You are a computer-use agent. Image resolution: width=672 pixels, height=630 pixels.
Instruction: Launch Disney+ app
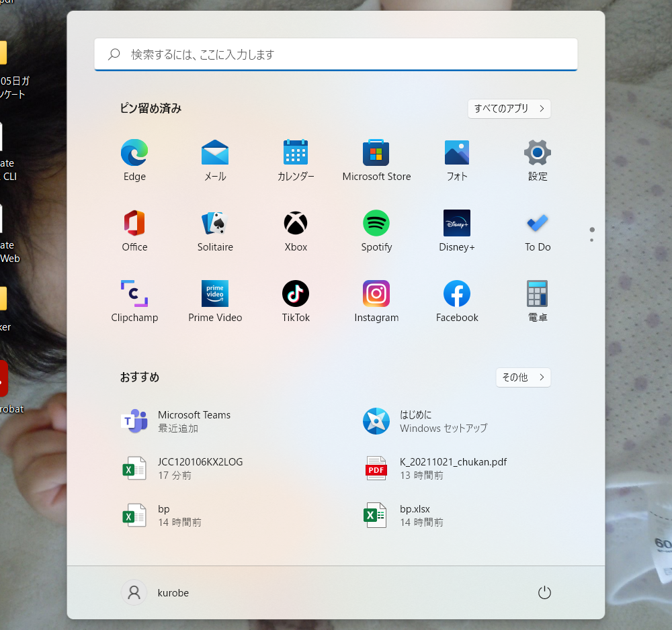click(457, 231)
